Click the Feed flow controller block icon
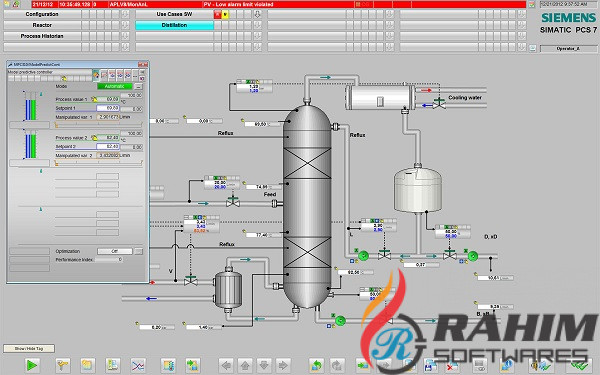 point(222,183)
